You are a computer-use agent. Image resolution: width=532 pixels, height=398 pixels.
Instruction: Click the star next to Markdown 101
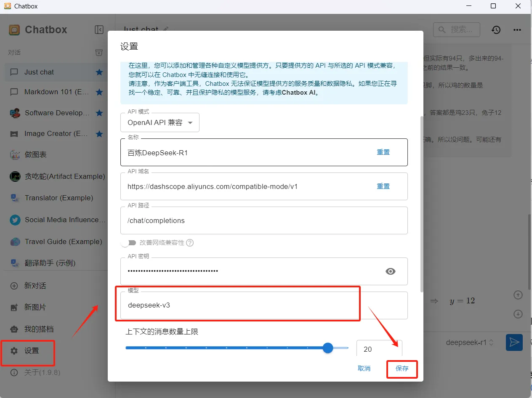(99, 92)
